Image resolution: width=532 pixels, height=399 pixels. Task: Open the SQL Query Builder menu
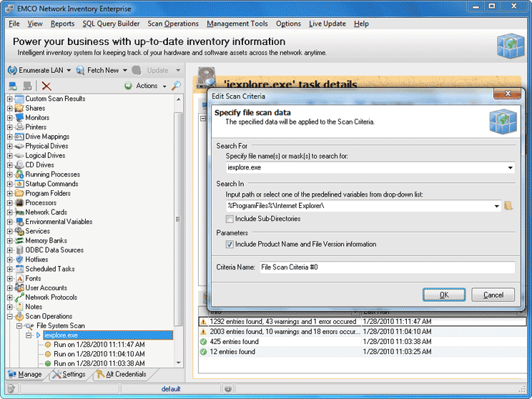[x=111, y=24]
